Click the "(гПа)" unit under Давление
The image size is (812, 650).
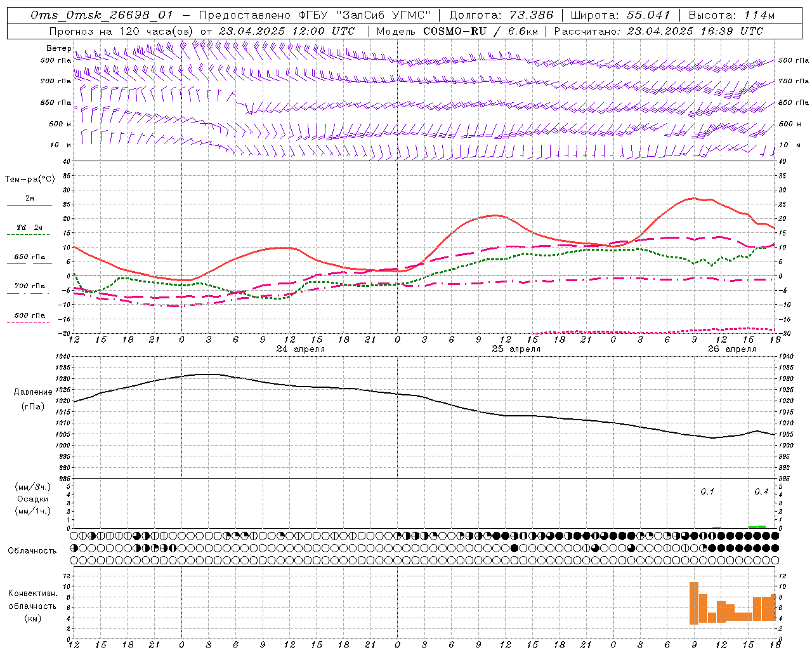(33, 406)
